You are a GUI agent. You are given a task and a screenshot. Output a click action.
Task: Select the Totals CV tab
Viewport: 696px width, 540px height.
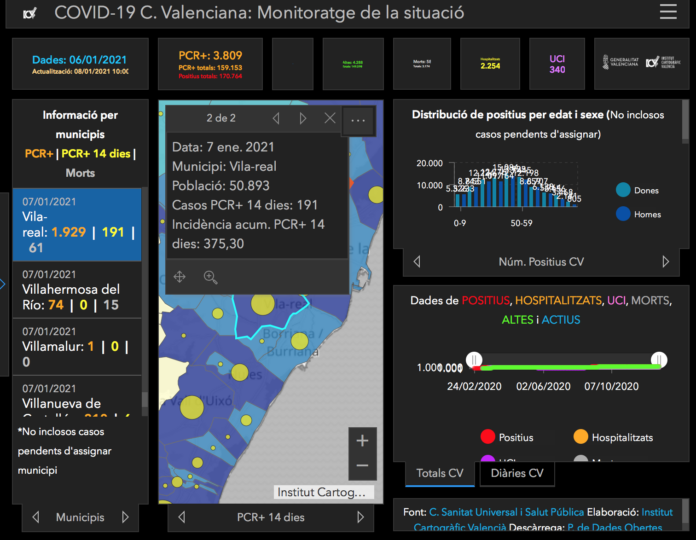pyautogui.click(x=439, y=473)
